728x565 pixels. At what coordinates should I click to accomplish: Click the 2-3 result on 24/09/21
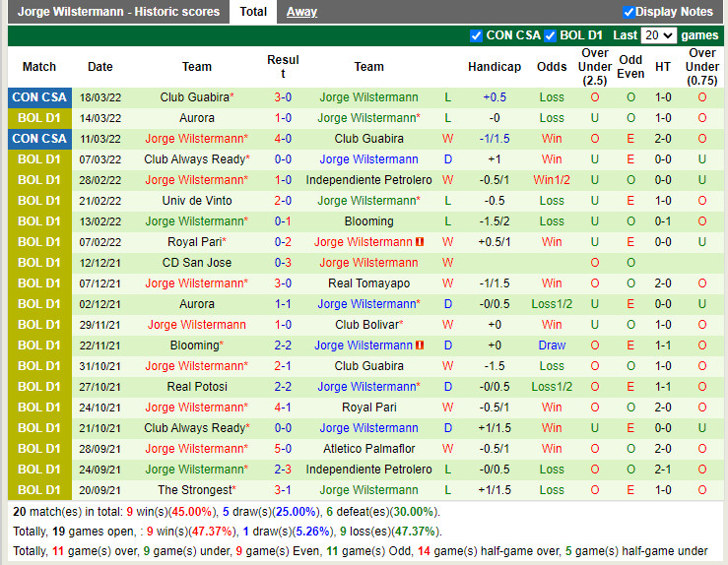coord(283,470)
